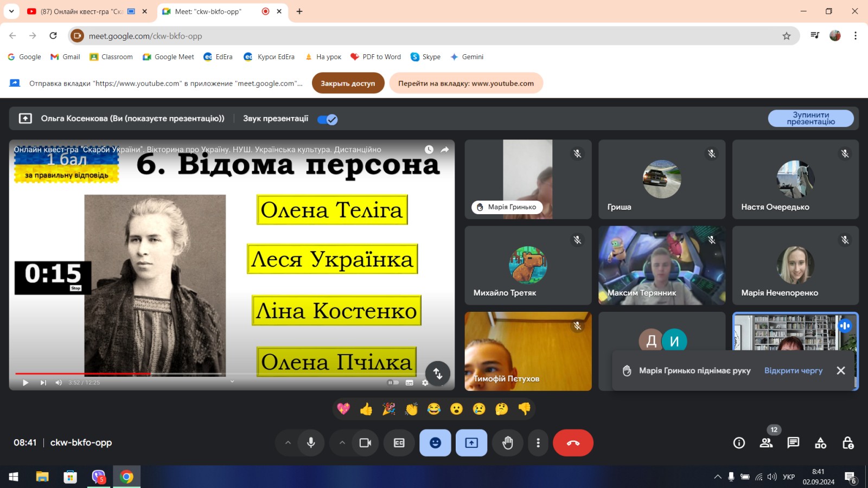Image resolution: width=868 pixels, height=488 pixels.
Task: Switch to the YouTube quest-game tab
Action: (81, 11)
